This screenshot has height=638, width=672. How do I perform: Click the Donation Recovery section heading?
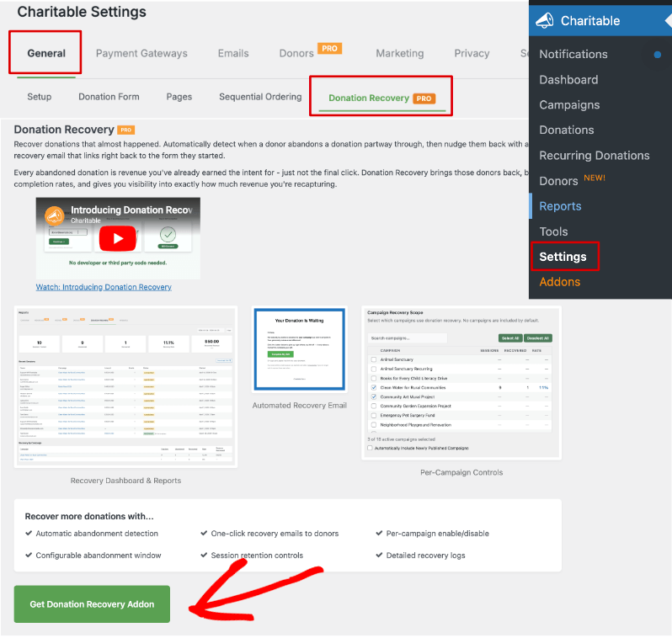tap(64, 130)
